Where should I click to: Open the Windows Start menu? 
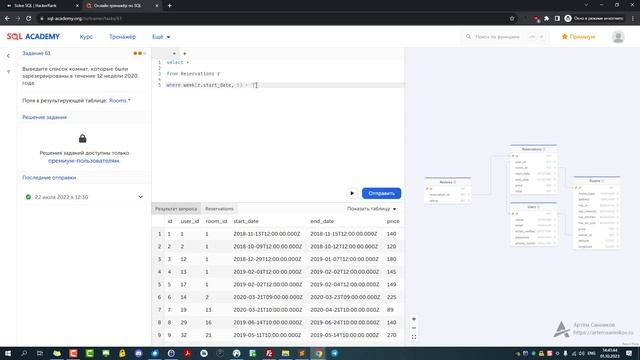click(7, 353)
